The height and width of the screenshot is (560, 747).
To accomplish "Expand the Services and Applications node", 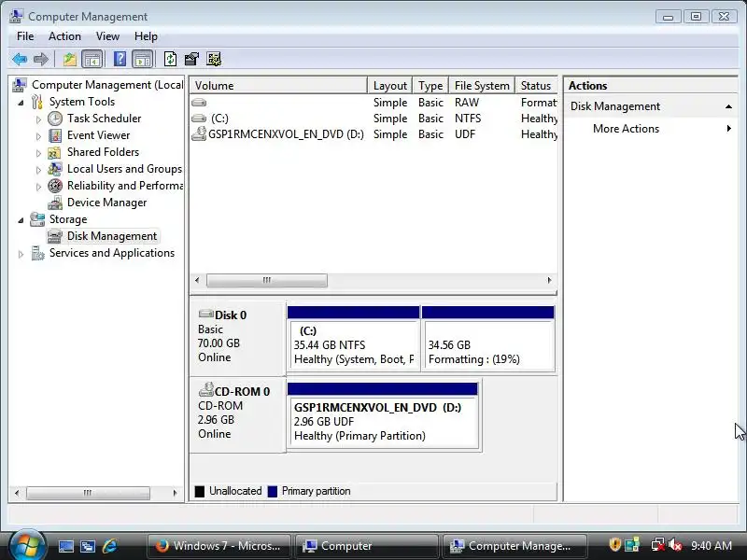I will (x=21, y=254).
